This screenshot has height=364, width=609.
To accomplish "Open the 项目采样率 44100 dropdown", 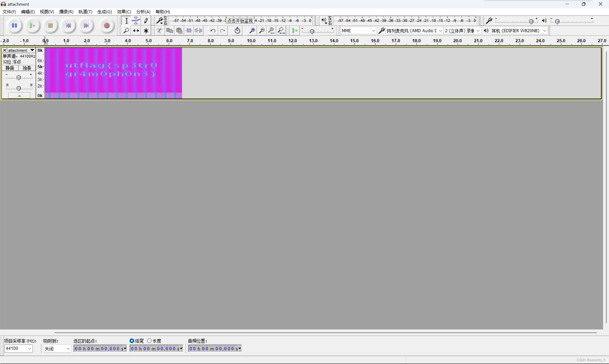I will pyautogui.click(x=18, y=348).
